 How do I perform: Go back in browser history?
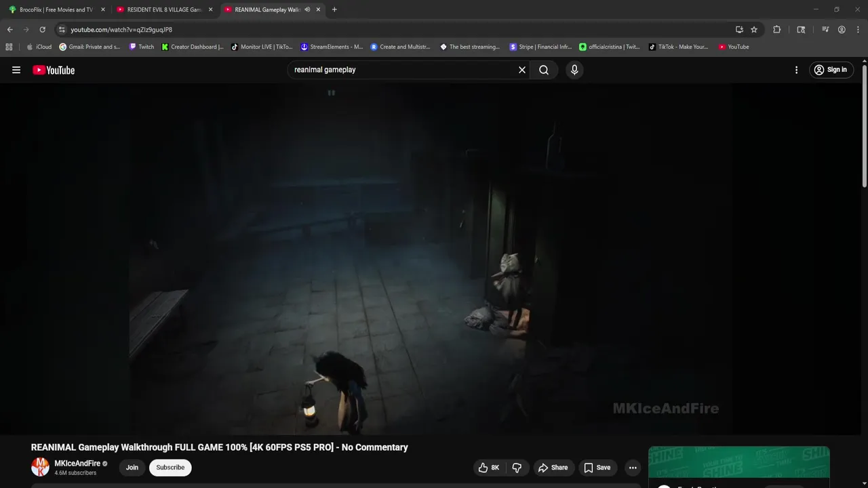pos(9,30)
